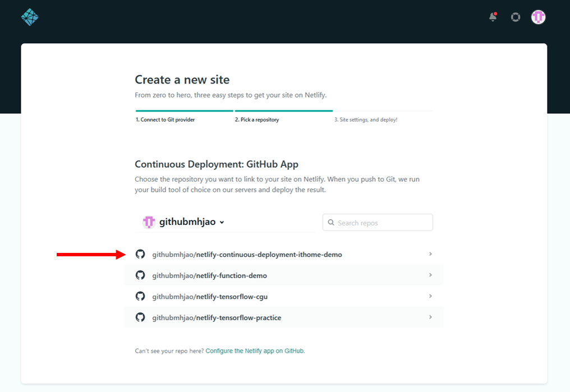Open the notifications bell
570x392 pixels.
point(493,17)
